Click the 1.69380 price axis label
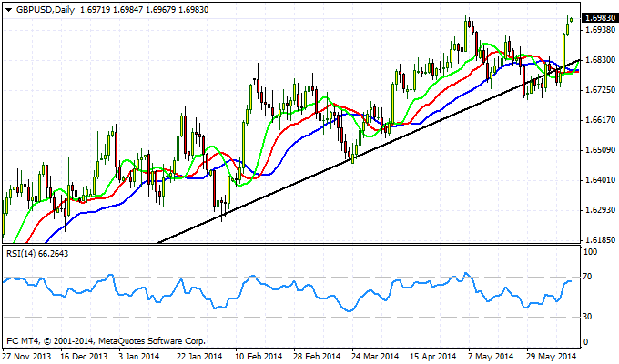 click(601, 30)
